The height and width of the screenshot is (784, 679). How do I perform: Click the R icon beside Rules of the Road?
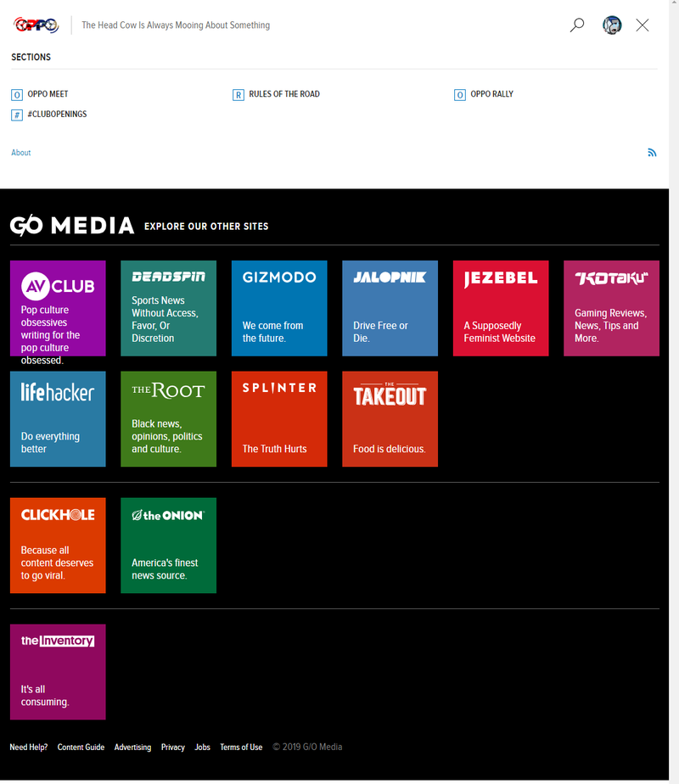pyautogui.click(x=238, y=94)
